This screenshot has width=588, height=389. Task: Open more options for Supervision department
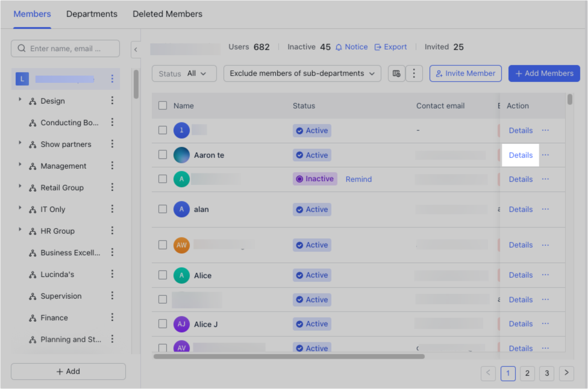click(112, 296)
